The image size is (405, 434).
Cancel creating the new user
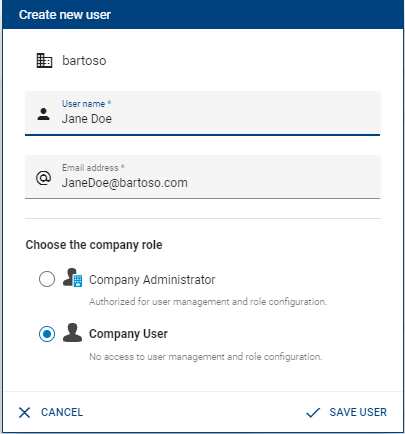(51, 412)
